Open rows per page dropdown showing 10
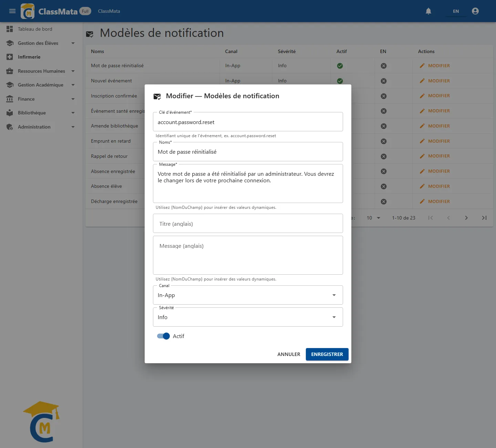The image size is (496, 448). pos(373,218)
